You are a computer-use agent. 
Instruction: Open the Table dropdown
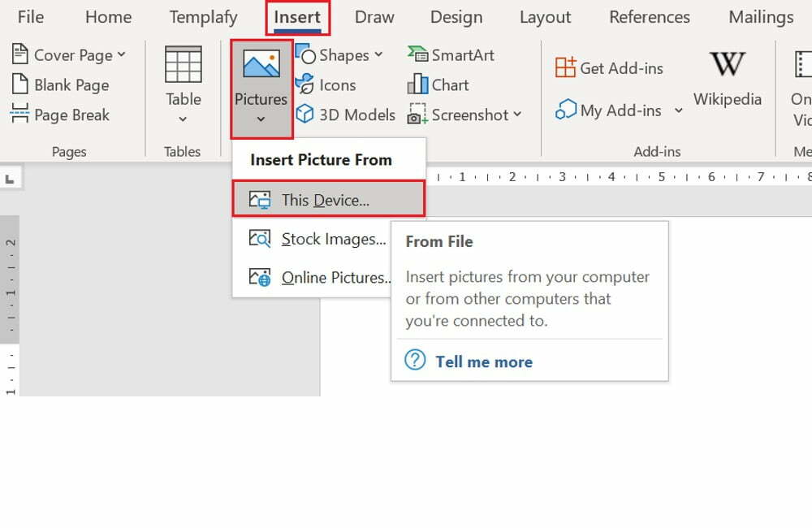tap(183, 118)
